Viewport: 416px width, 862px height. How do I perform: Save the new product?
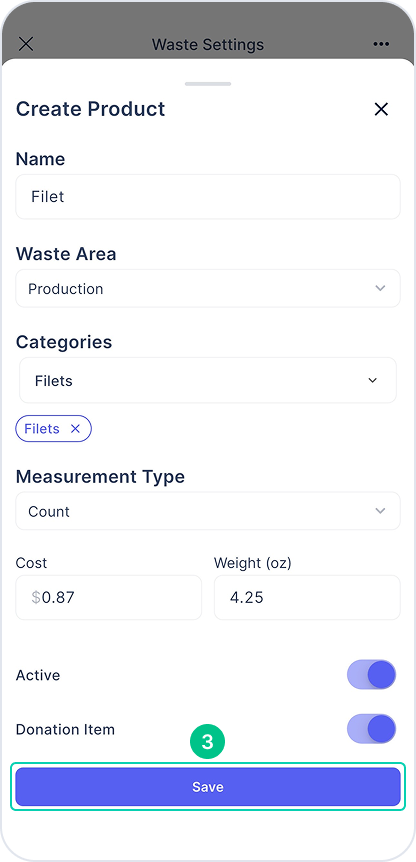tap(208, 787)
